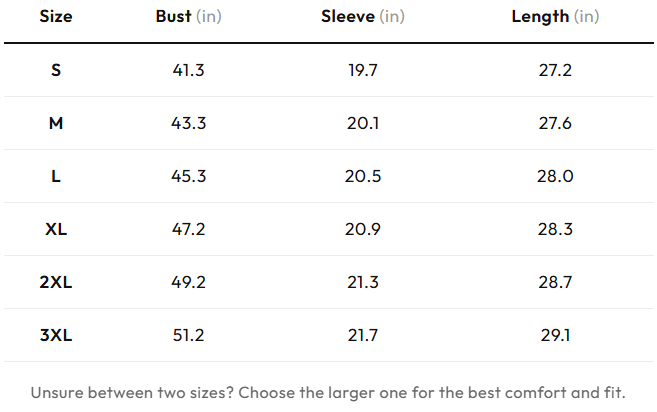Click the 19.7 sleeve value

pos(363,70)
